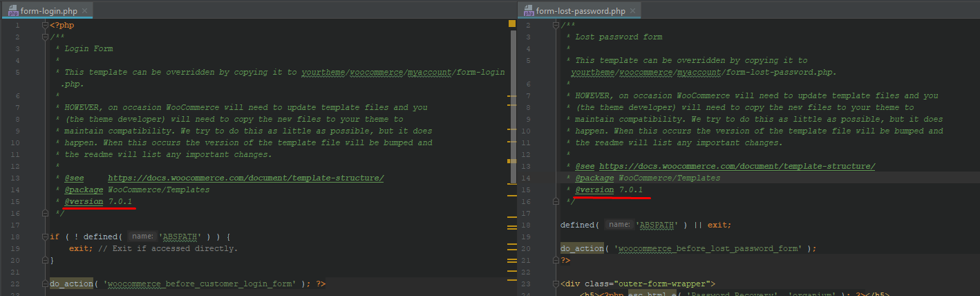Click the vertical scrollbar thumb of form-login.php editor
The height and width of the screenshot is (296, 980).
(x=513, y=107)
